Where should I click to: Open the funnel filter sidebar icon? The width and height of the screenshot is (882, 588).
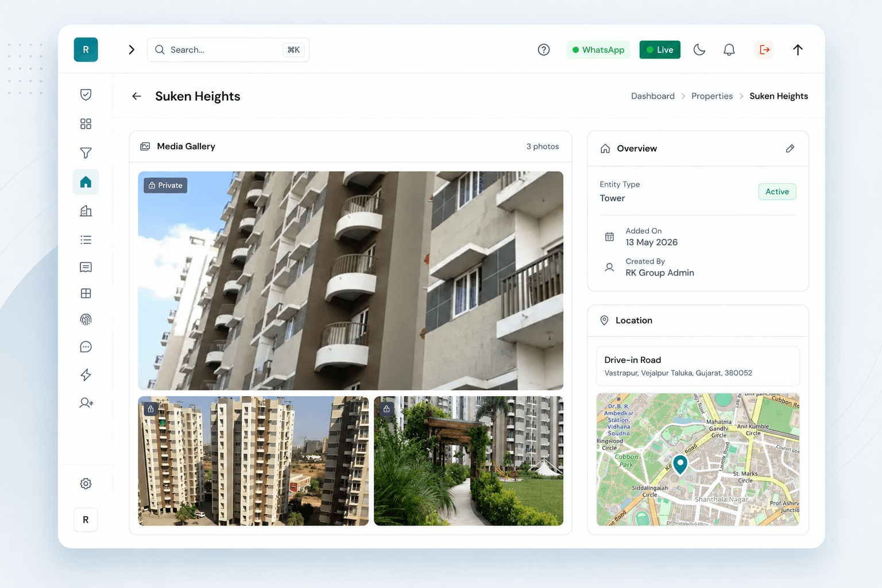point(86,153)
